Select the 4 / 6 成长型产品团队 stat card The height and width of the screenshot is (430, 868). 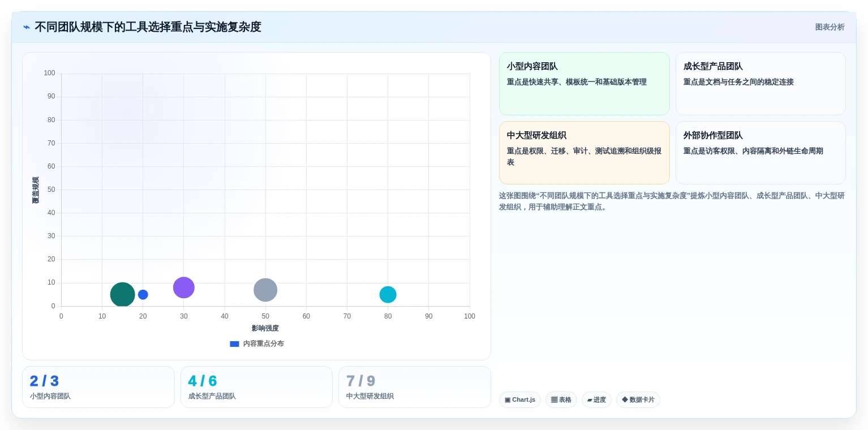tap(256, 387)
